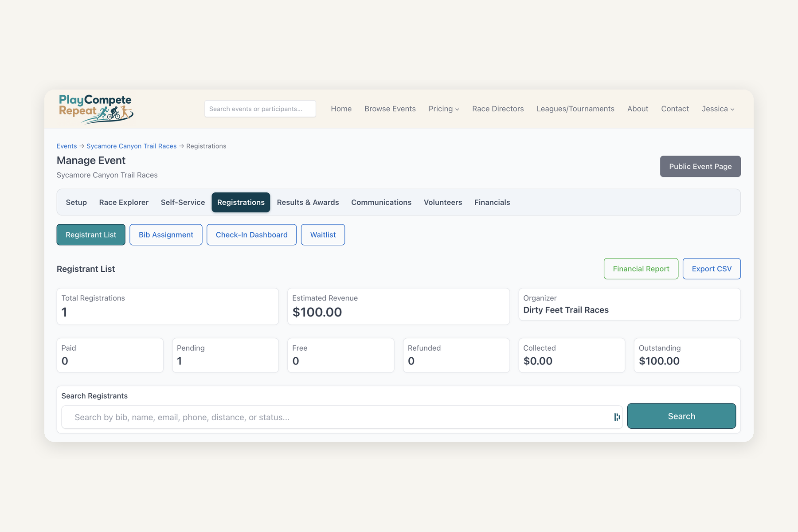The height and width of the screenshot is (532, 798).
Task: Open the Public Event Page
Action: (x=700, y=166)
